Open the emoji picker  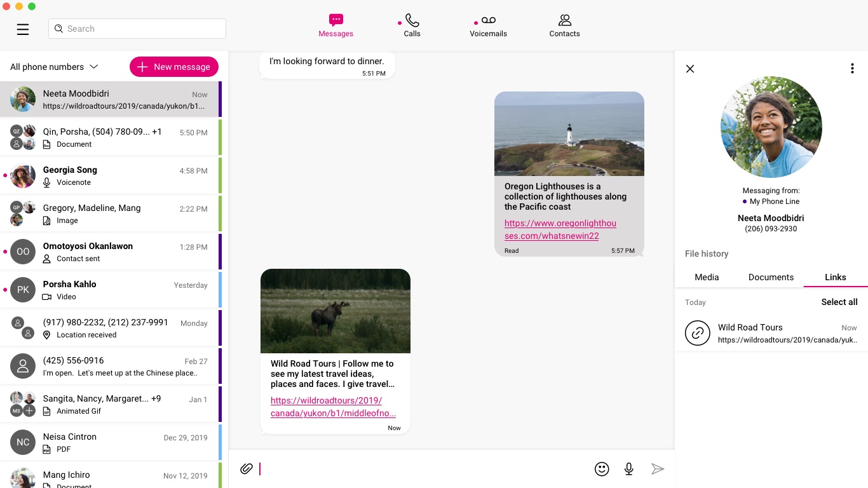[x=602, y=469]
